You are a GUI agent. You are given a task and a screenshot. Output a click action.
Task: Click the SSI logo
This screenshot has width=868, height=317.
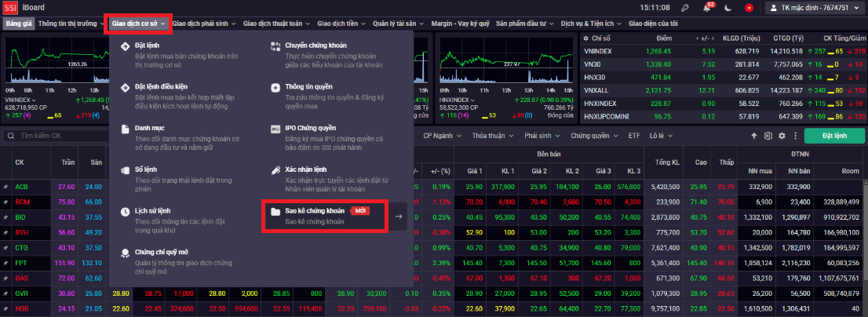(x=10, y=8)
